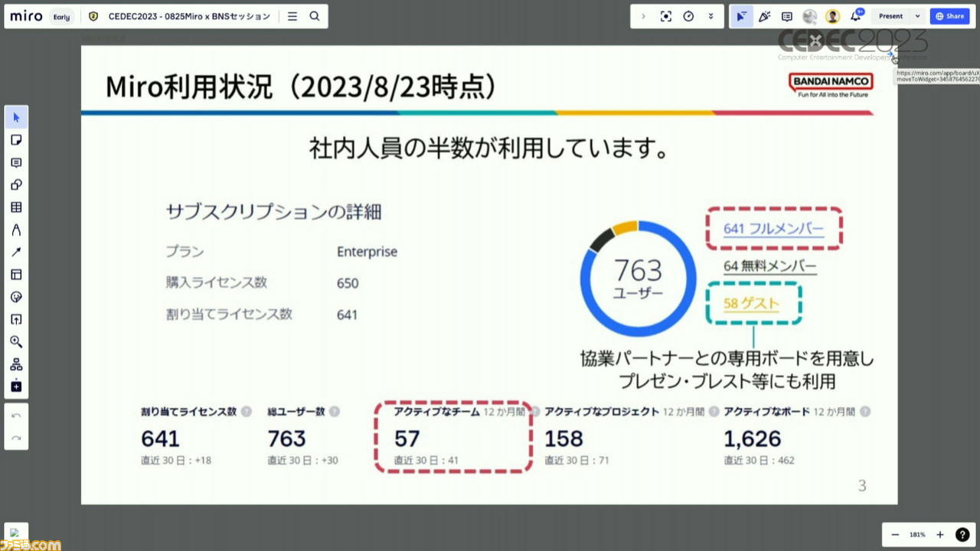Select the connection line arrow tool
The height and width of the screenshot is (551, 980).
coord(16,252)
